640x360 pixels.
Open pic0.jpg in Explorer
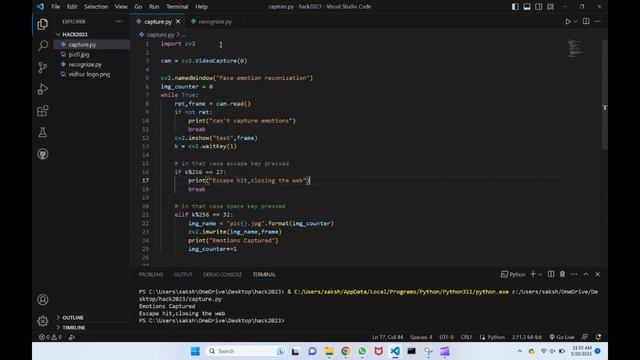tap(78, 54)
